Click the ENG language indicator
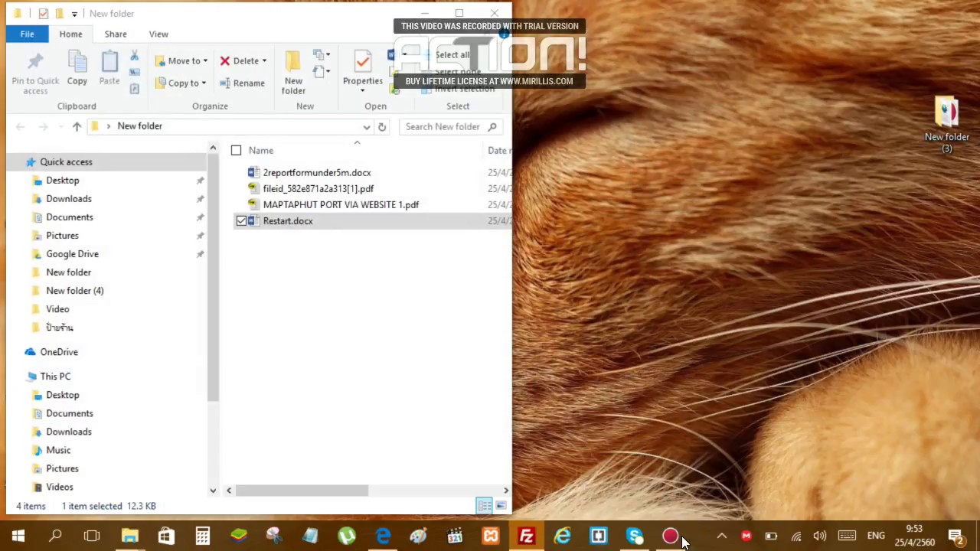 point(876,536)
